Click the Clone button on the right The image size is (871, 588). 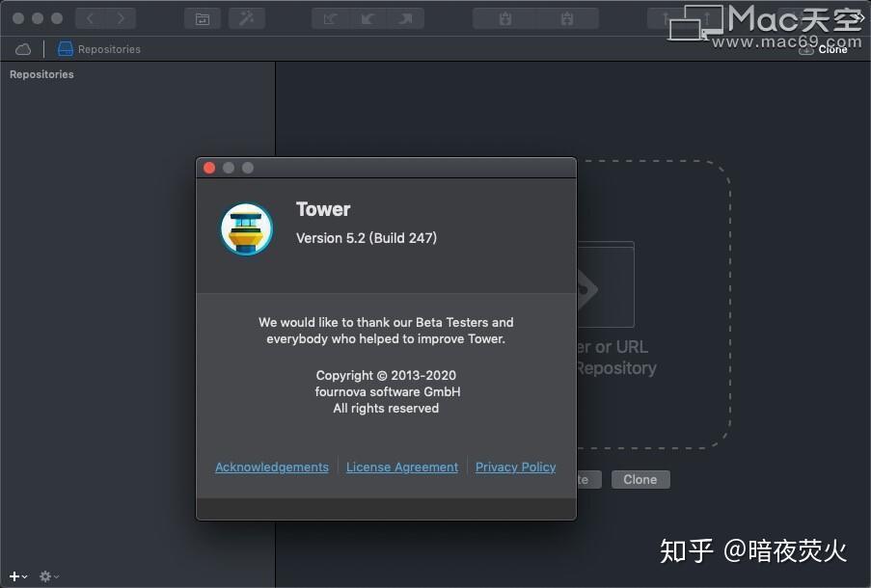640,479
